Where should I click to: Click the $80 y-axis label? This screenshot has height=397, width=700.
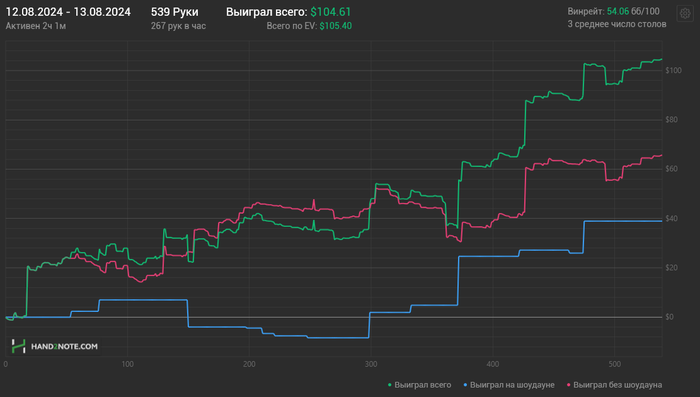[671, 120]
